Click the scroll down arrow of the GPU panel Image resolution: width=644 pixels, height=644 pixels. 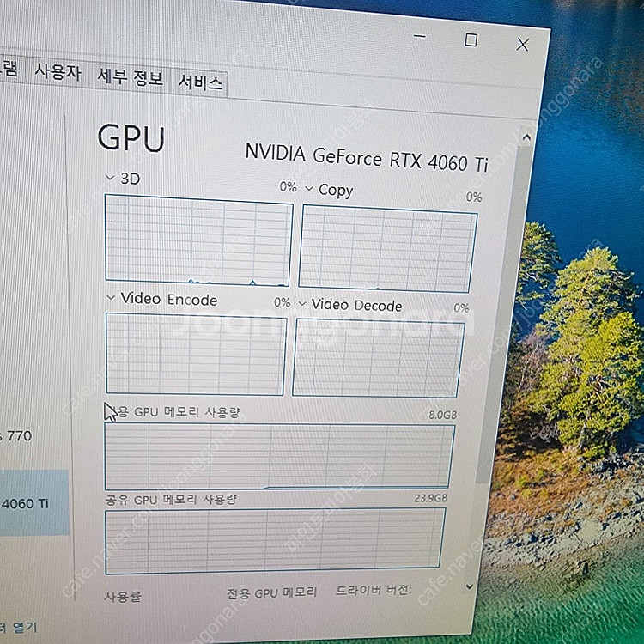[470, 587]
